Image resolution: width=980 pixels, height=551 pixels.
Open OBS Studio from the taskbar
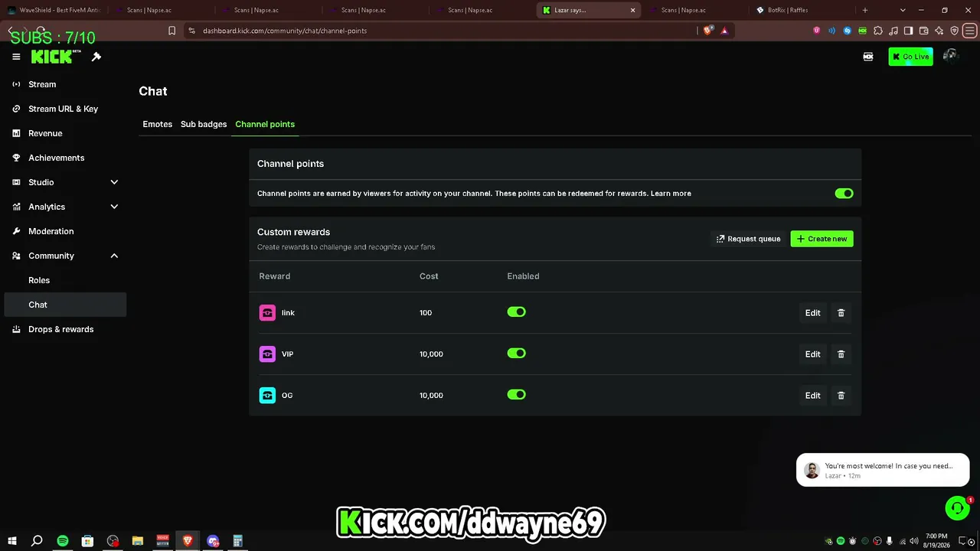[113, 541]
